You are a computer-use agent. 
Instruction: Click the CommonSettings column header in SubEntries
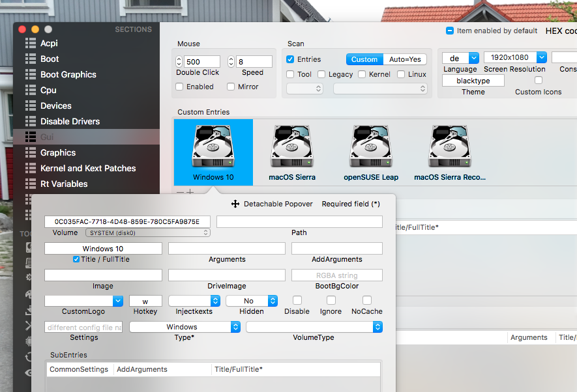79,369
